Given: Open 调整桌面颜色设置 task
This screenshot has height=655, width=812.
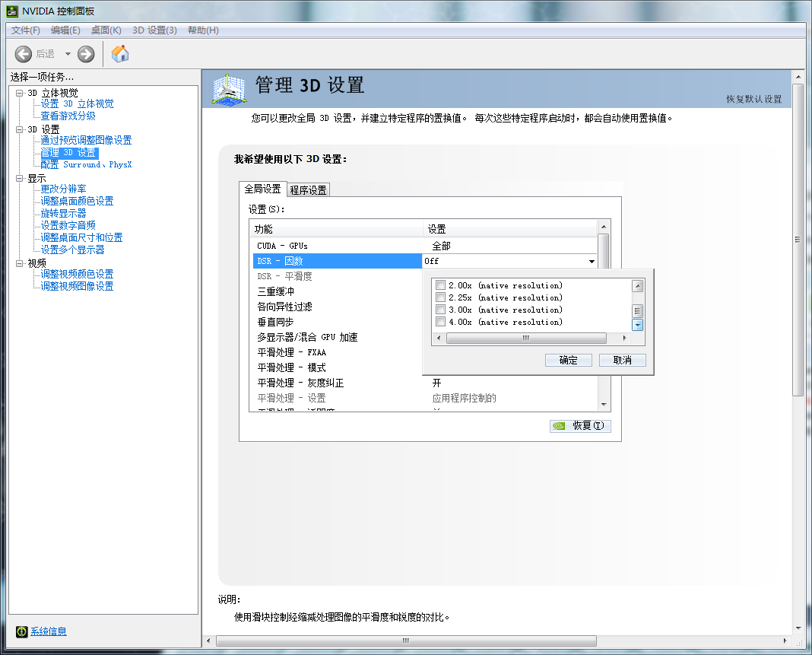Looking at the screenshot, I should pyautogui.click(x=77, y=201).
